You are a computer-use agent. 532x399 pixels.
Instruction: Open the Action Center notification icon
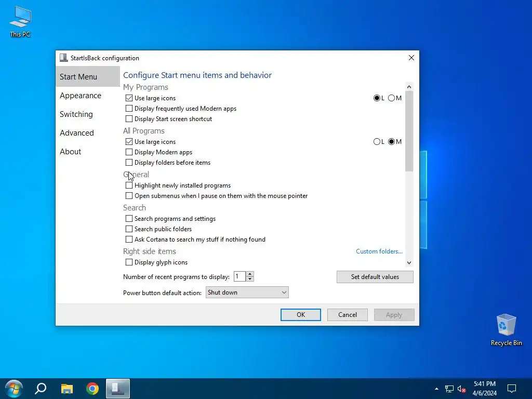pos(512,389)
